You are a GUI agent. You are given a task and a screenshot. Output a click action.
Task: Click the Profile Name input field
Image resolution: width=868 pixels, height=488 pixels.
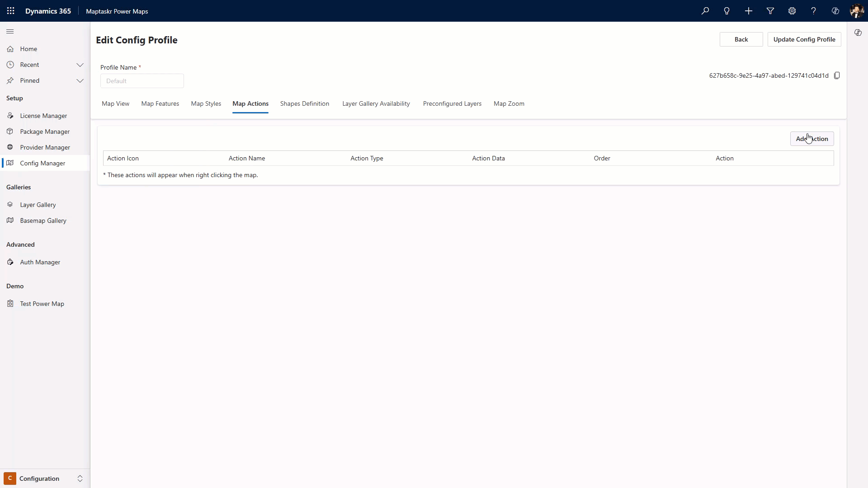(x=142, y=81)
